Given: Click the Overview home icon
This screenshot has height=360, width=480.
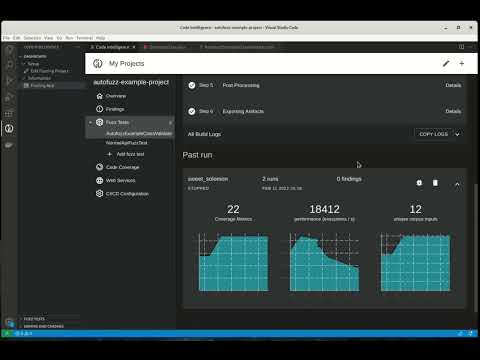Looking at the screenshot, I should click(x=99, y=96).
